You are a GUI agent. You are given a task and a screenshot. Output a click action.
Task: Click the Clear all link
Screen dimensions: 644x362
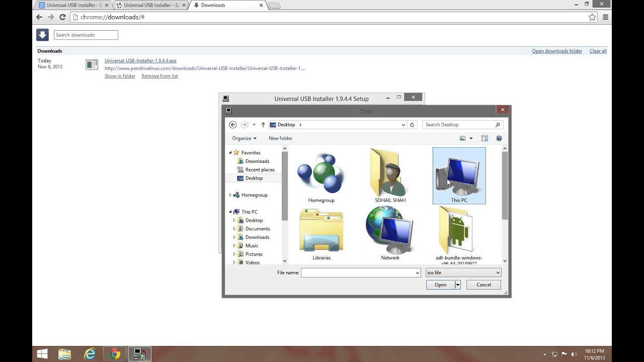[598, 51]
